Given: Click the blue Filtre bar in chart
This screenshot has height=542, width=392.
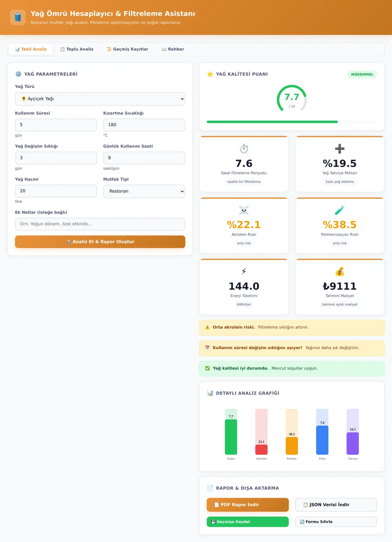Looking at the screenshot, I should pyautogui.click(x=322, y=440).
